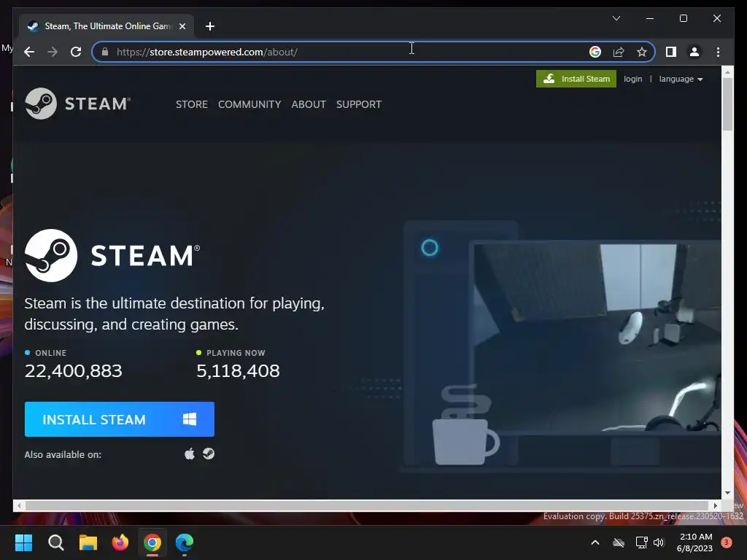Choose the Apple macOS download icon
The height and width of the screenshot is (560, 747).
[190, 454]
